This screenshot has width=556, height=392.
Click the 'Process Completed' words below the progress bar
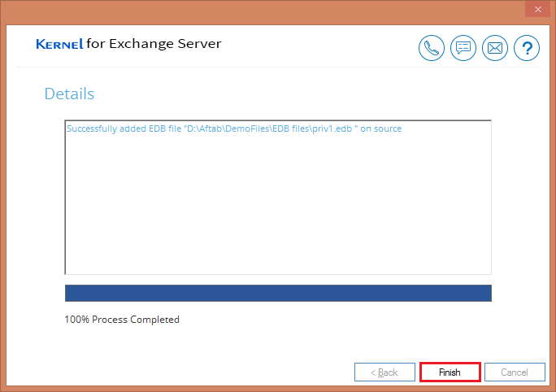[136, 320]
